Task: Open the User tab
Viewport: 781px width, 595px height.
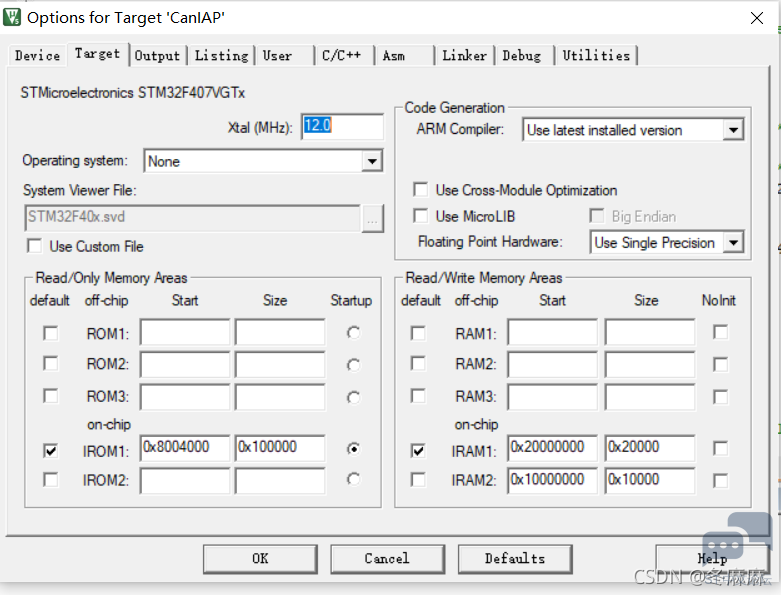Action: click(x=277, y=55)
